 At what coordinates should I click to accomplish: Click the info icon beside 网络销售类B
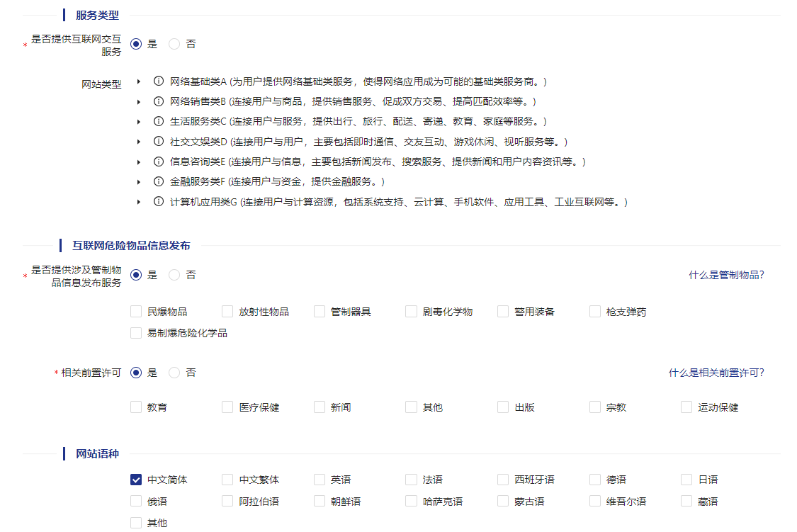[157, 101]
